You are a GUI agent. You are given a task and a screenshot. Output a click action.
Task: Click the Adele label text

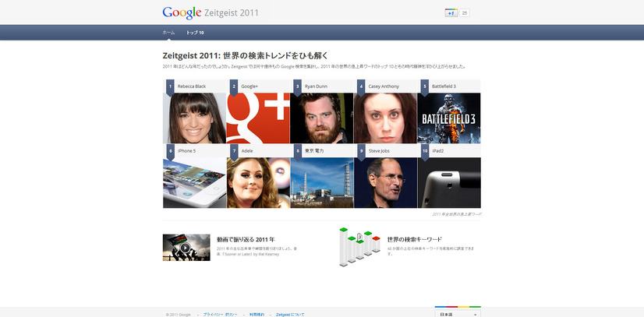pos(247,151)
